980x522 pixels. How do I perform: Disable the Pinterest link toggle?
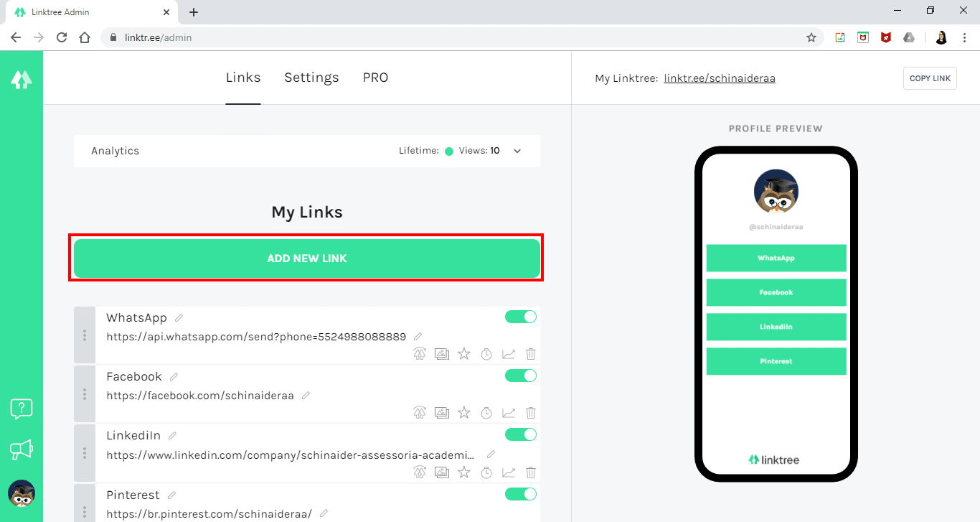click(521, 494)
